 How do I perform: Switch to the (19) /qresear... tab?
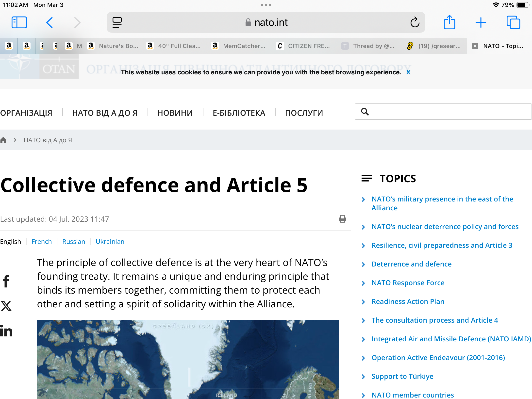(434, 46)
